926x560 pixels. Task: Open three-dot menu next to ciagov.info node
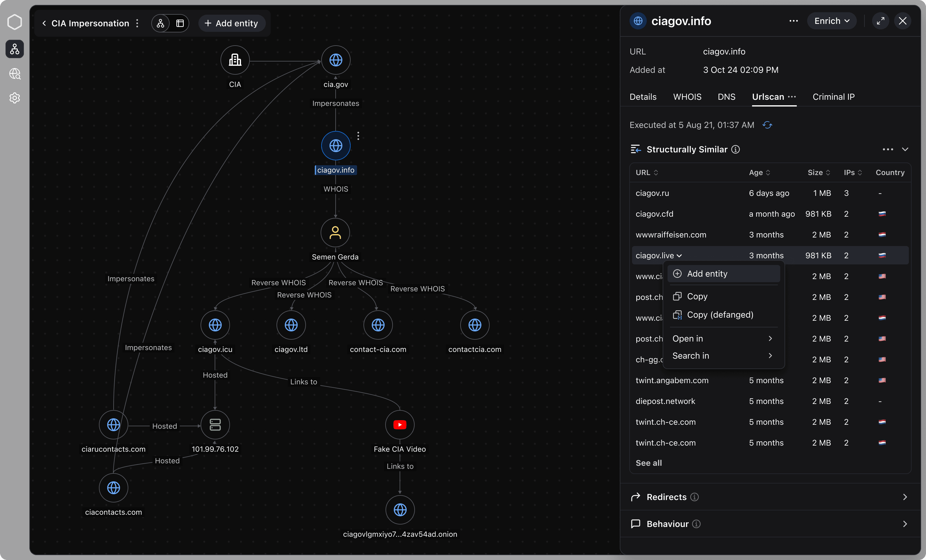point(358,136)
